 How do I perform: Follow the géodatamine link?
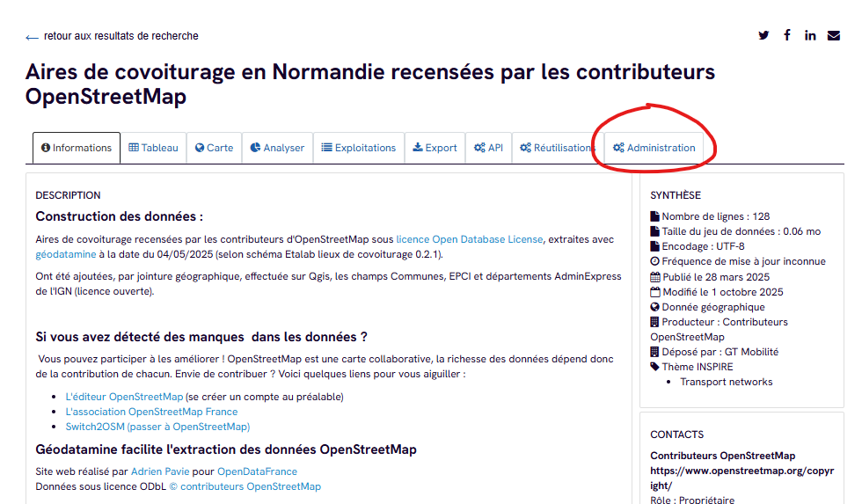66,254
